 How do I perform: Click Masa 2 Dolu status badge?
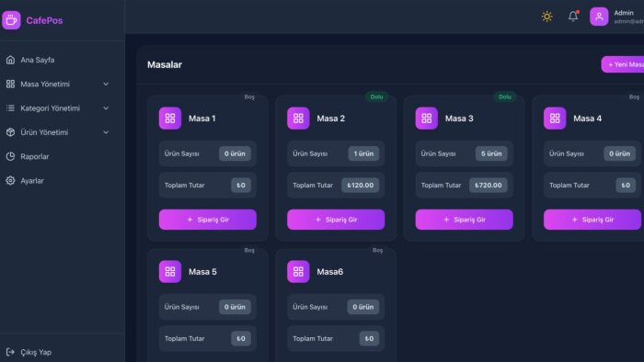click(x=376, y=96)
